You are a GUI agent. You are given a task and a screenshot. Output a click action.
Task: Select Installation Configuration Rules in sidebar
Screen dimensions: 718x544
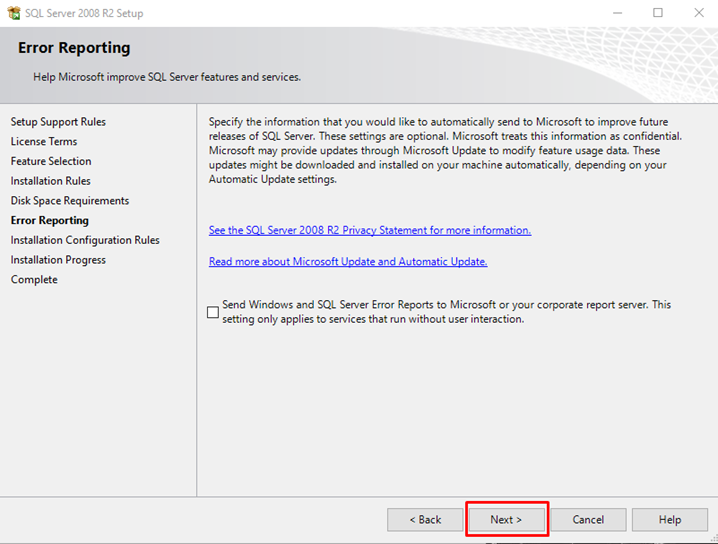85,240
